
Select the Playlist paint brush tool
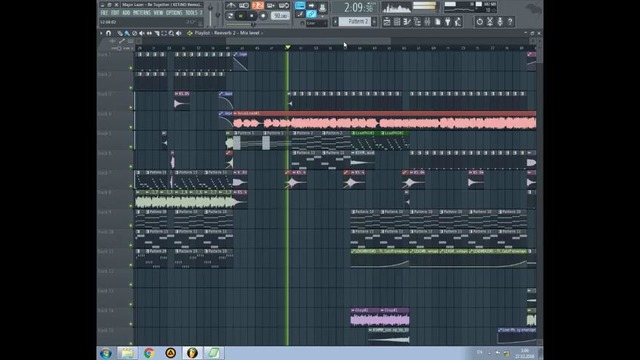click(x=127, y=33)
